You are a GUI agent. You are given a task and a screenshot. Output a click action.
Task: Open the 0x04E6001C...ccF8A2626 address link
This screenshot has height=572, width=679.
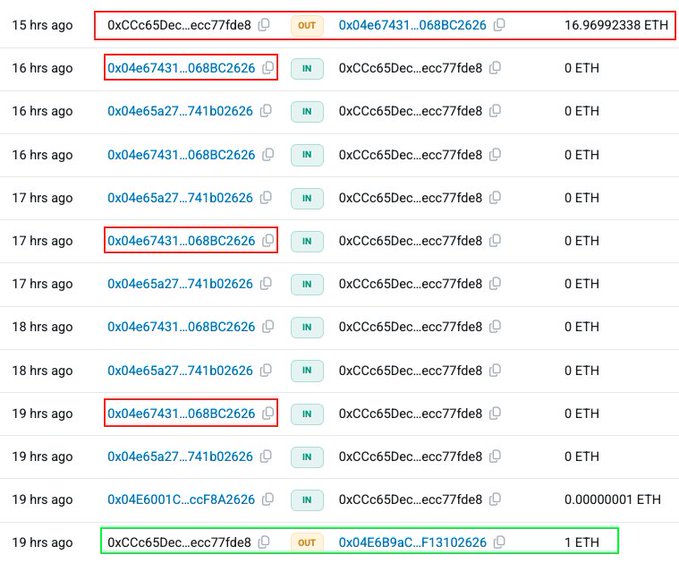pyautogui.click(x=181, y=500)
